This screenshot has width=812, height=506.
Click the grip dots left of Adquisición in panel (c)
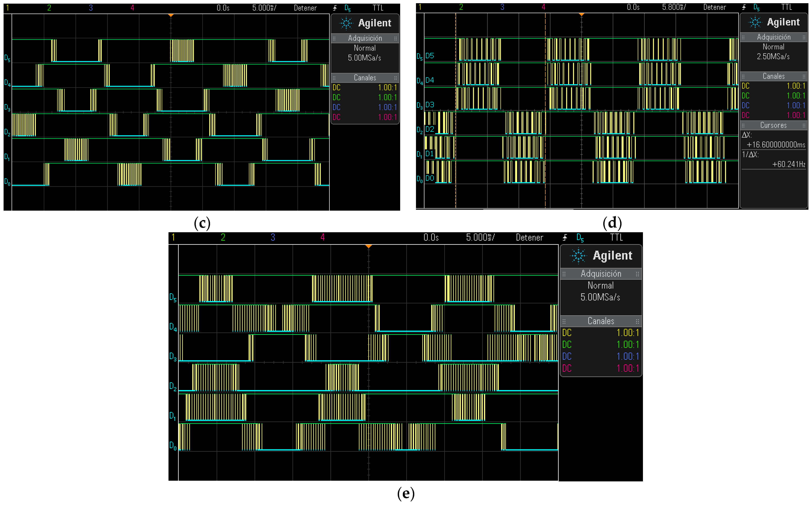point(334,39)
